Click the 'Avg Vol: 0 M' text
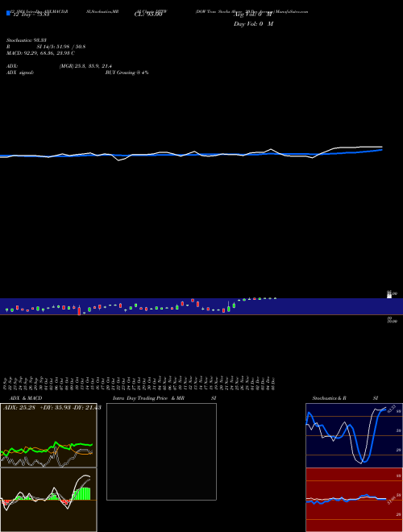This screenshot has width=403, height=532. 253,15
